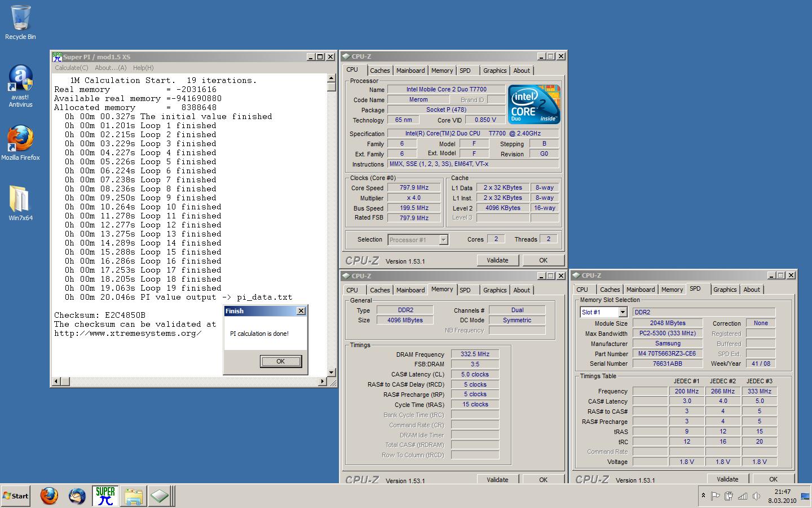Open the Action Center flag tray icon
Viewport: 812px width, 508px height.
(x=715, y=496)
